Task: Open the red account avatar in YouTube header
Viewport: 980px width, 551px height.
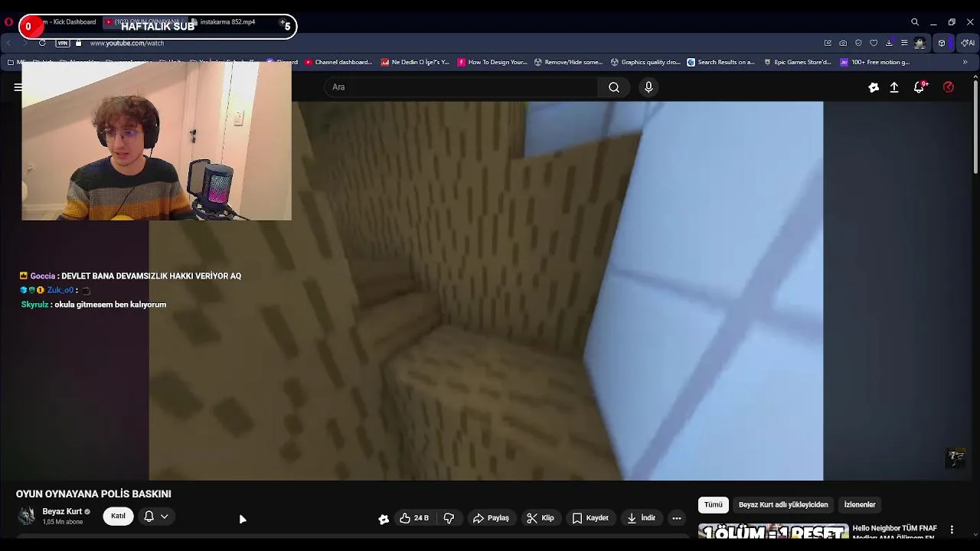Action: [x=949, y=87]
